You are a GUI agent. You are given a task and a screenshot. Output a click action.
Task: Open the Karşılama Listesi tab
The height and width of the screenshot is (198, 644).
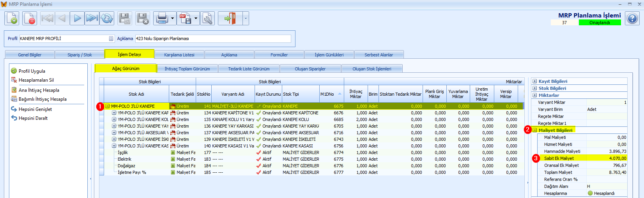click(179, 55)
